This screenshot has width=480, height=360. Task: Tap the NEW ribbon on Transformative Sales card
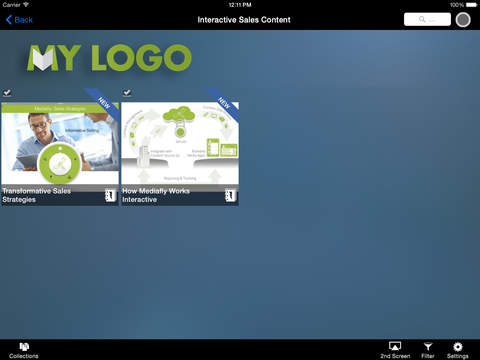click(104, 103)
